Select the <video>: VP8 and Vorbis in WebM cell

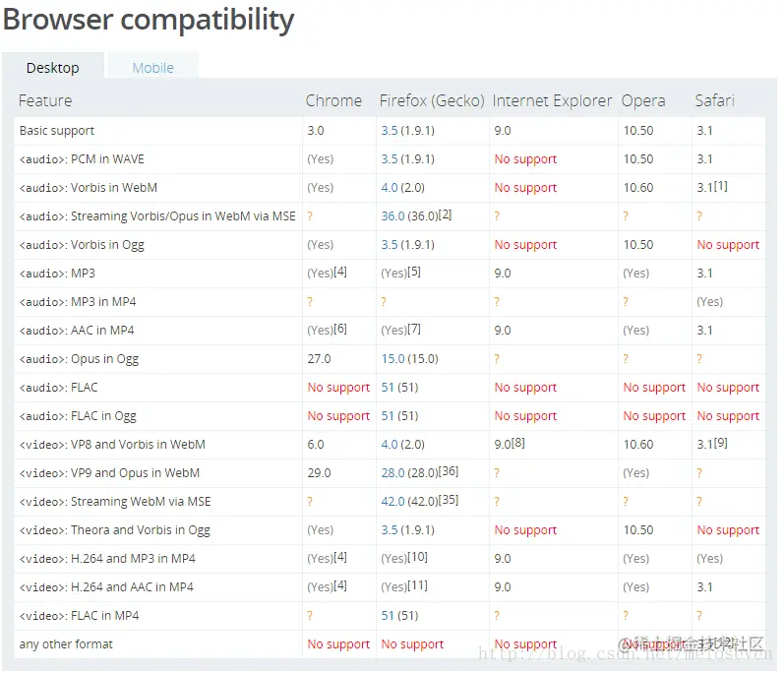coord(158,444)
